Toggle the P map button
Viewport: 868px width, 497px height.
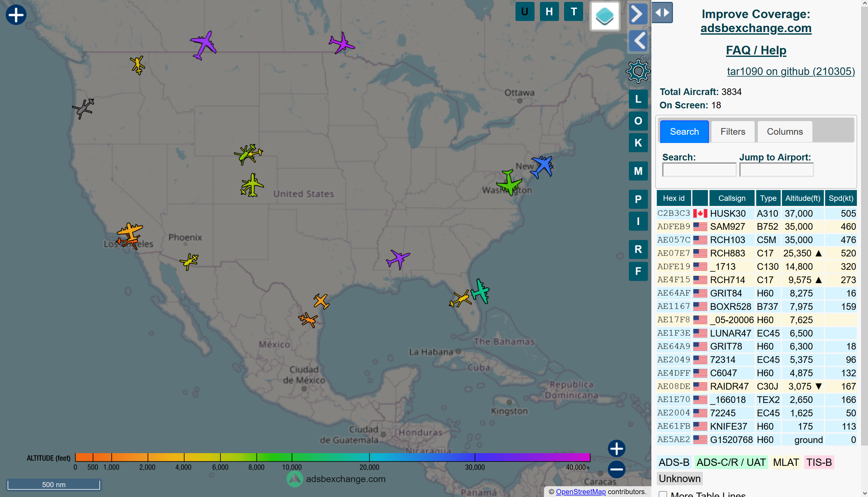pos(638,199)
